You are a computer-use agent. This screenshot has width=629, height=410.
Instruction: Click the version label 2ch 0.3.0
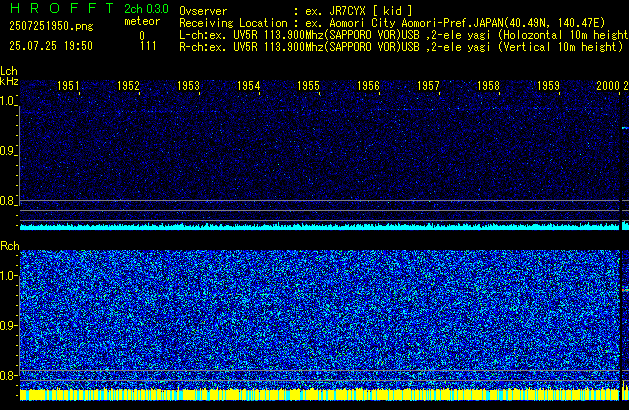tap(146, 9)
